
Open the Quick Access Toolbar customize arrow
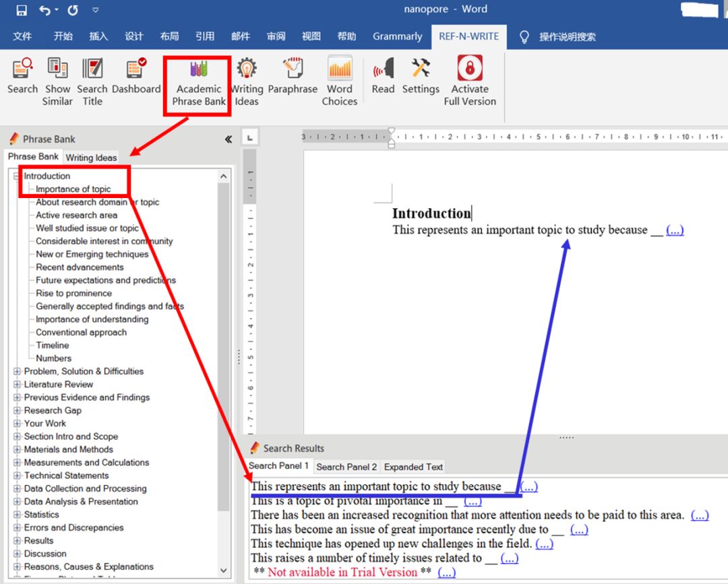pyautogui.click(x=95, y=9)
